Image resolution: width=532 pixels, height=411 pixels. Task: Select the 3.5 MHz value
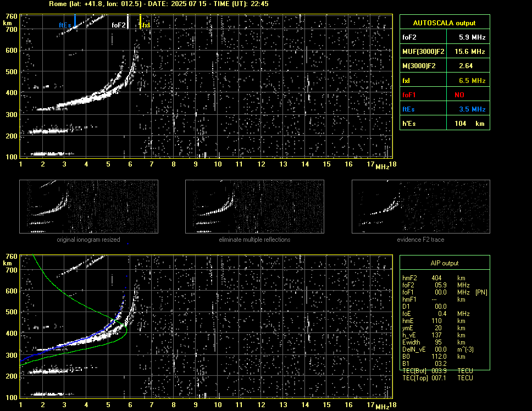click(472, 109)
